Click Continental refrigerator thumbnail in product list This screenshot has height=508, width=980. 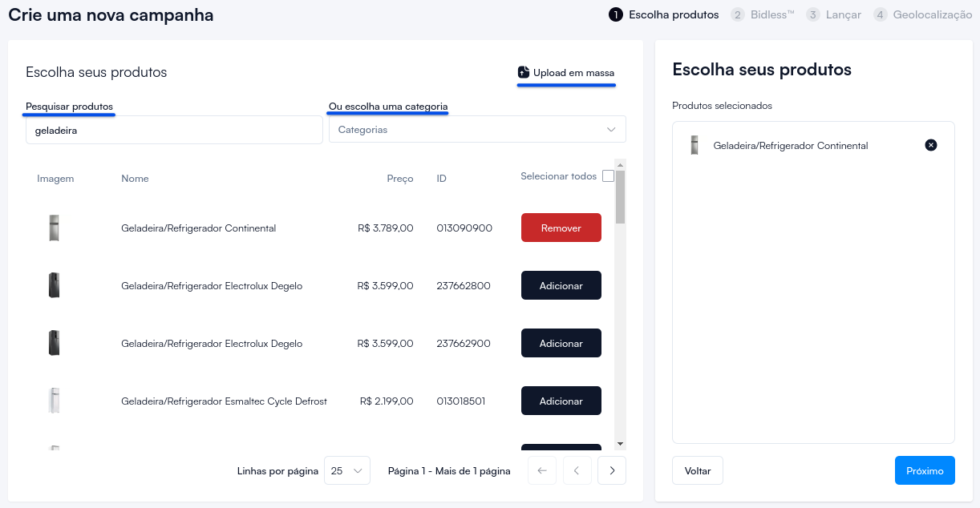[54, 228]
